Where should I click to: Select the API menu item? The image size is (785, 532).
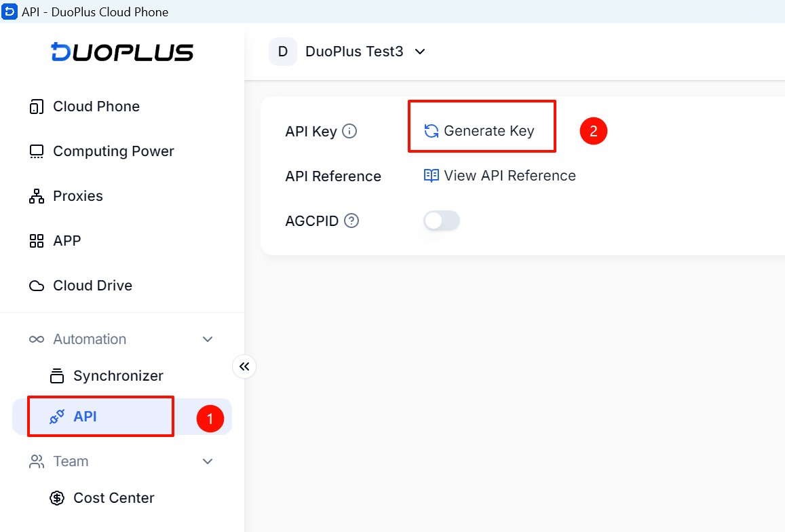pyautogui.click(x=122, y=417)
